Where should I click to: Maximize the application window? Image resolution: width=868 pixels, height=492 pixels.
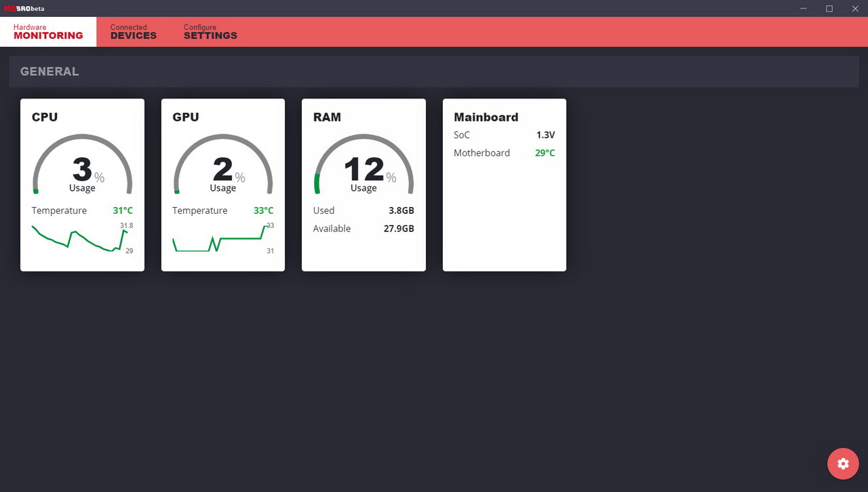[x=829, y=8]
